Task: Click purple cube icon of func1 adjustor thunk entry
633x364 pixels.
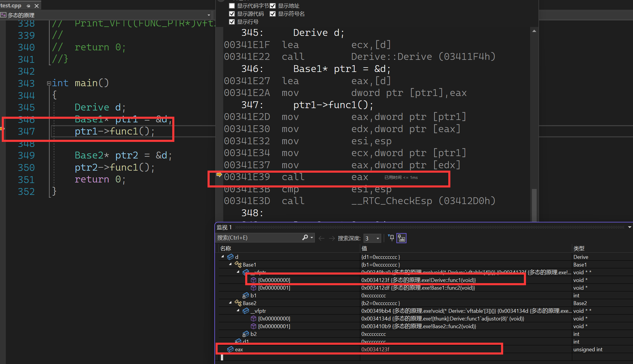Action: [253, 318]
